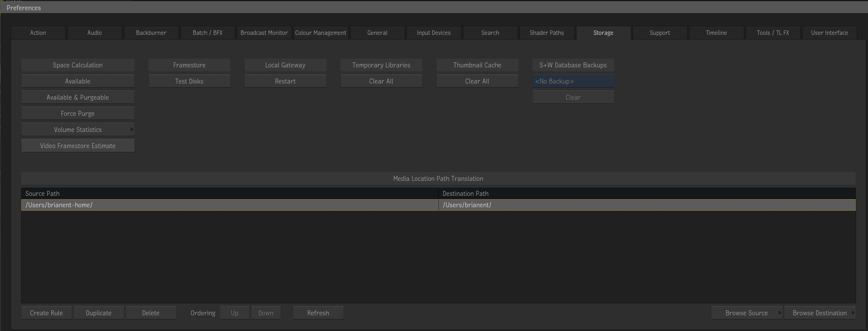
Task: Clear All under Thumbnail Cache
Action: (x=477, y=81)
